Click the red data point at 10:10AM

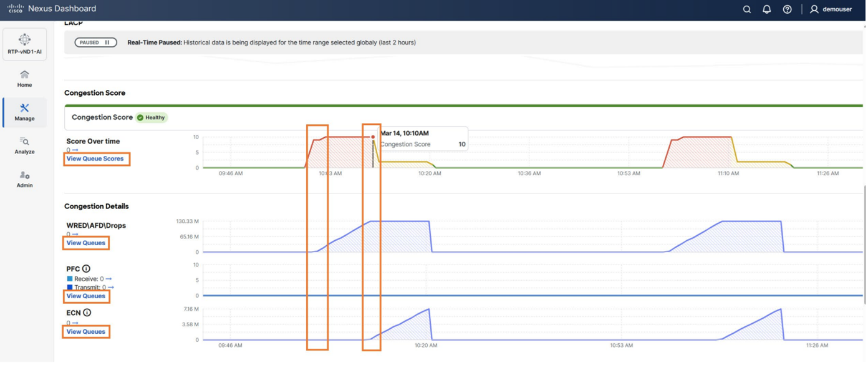pos(373,137)
